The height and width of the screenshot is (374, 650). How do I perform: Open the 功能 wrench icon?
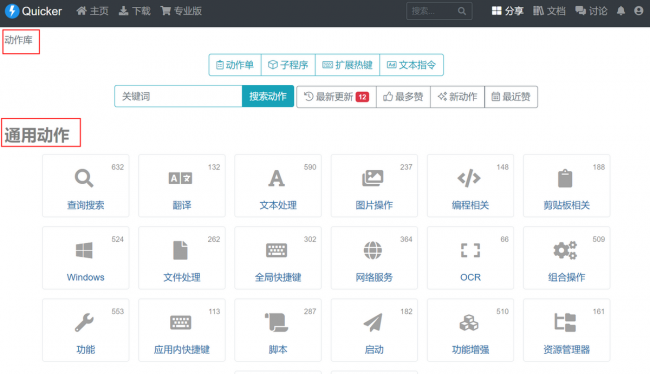coord(84,323)
